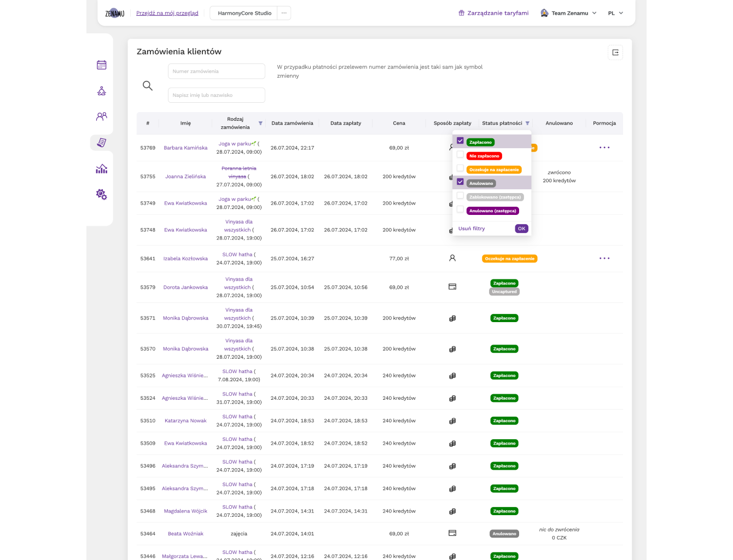Click the Cena column header
Image resolution: width=733 pixels, height=560 pixels.
[x=399, y=124]
